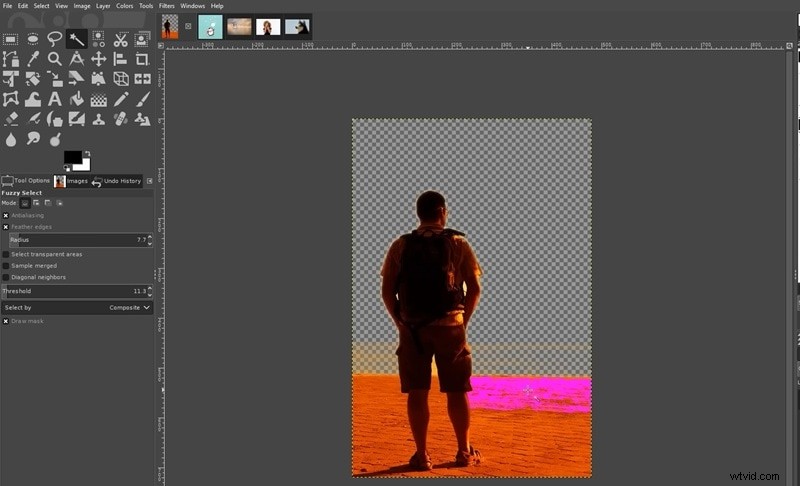Viewport: 800px width, 486px height.
Task: Toggle the Feather edges checkbox
Action: click(x=6, y=227)
